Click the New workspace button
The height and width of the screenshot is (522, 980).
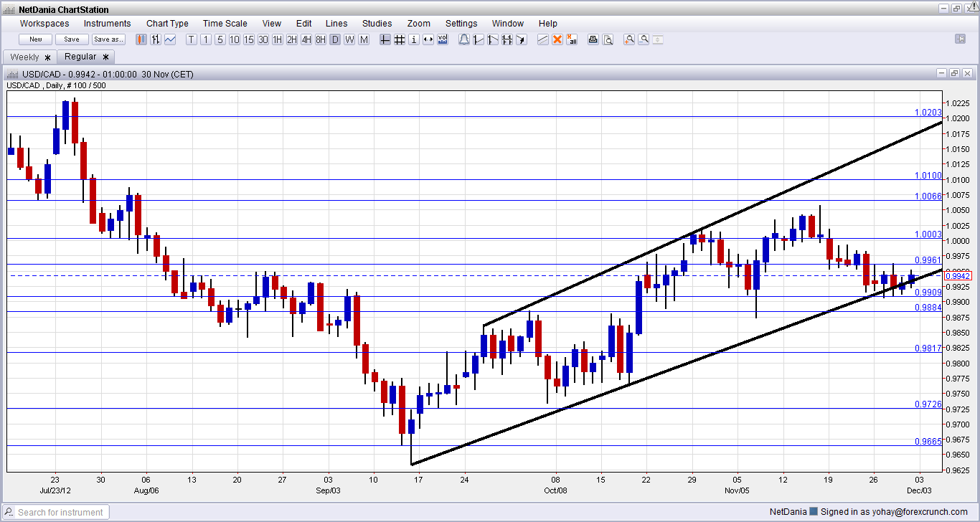(36, 39)
